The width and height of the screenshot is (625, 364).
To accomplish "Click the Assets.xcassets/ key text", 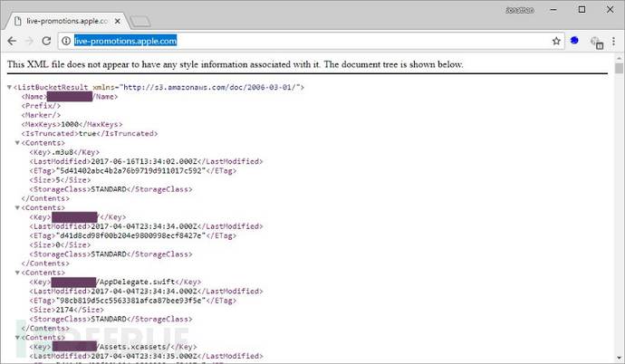I will click(x=133, y=347).
